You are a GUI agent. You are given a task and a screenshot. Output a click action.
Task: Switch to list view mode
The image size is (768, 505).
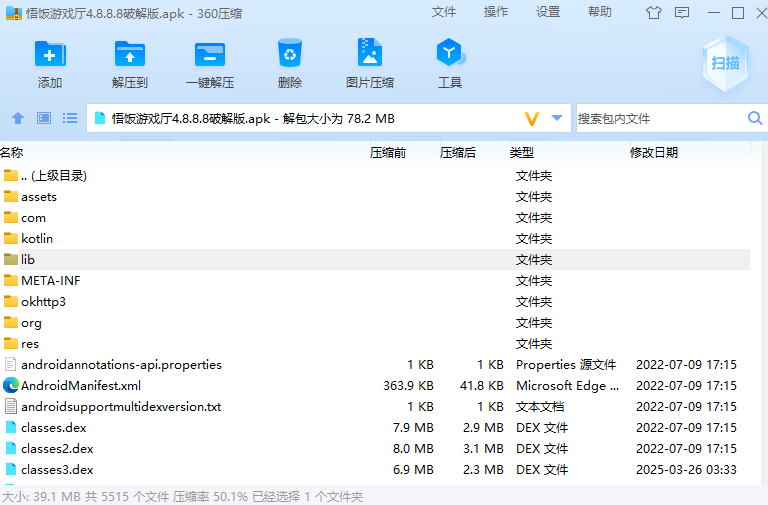(70, 118)
